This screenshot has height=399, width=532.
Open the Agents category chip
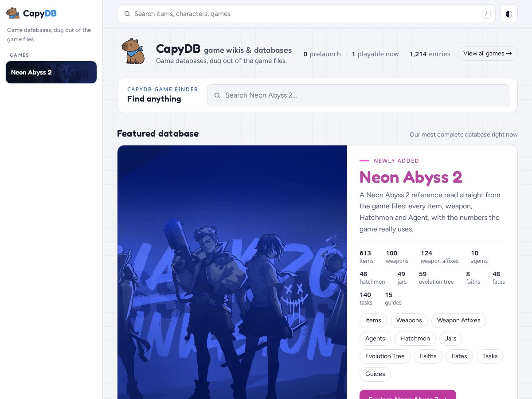[375, 339]
